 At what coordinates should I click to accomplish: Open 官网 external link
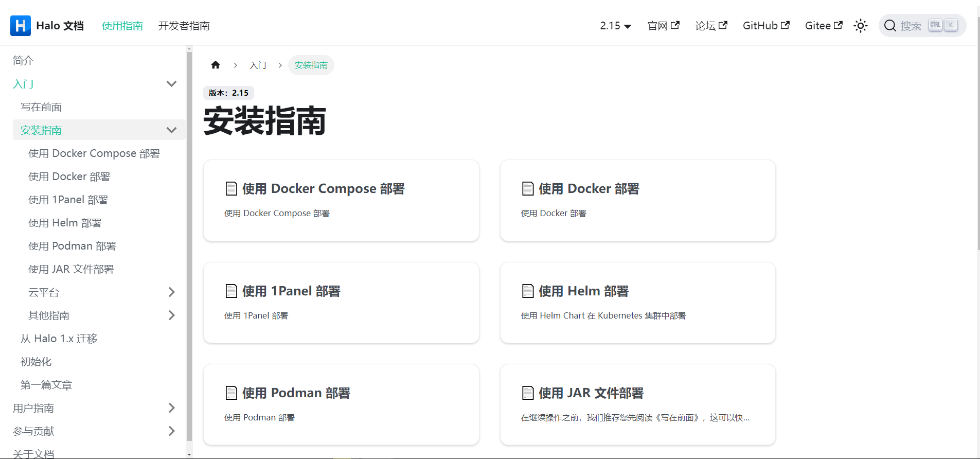tap(663, 26)
